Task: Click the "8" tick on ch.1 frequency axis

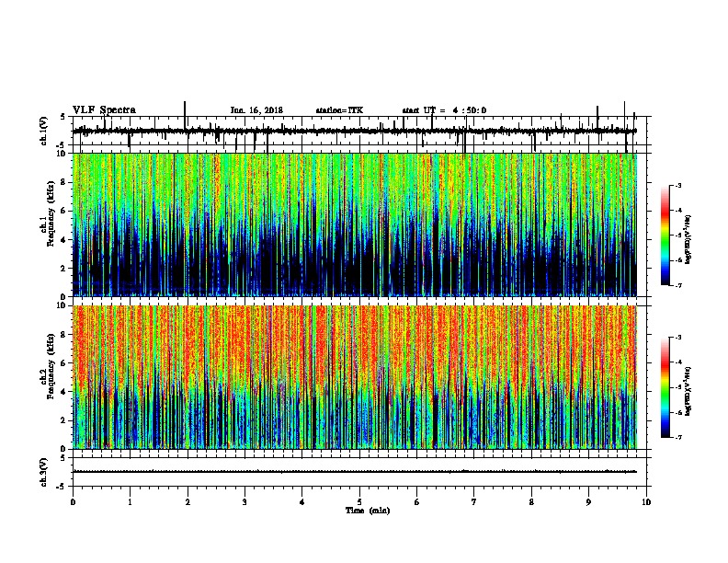Action: pos(63,182)
